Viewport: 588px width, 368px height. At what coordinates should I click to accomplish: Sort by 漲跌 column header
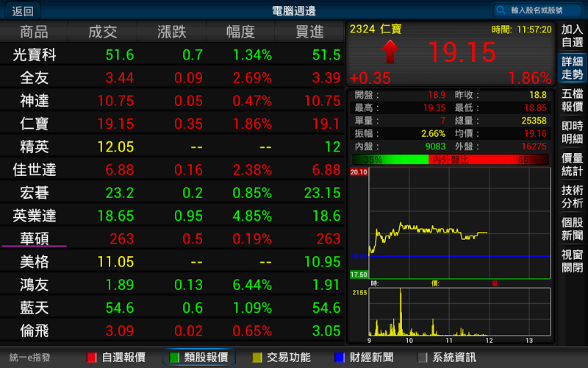coord(172,32)
